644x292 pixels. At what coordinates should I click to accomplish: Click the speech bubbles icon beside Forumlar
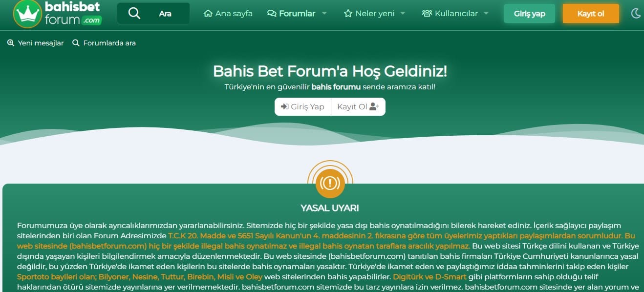(x=272, y=13)
